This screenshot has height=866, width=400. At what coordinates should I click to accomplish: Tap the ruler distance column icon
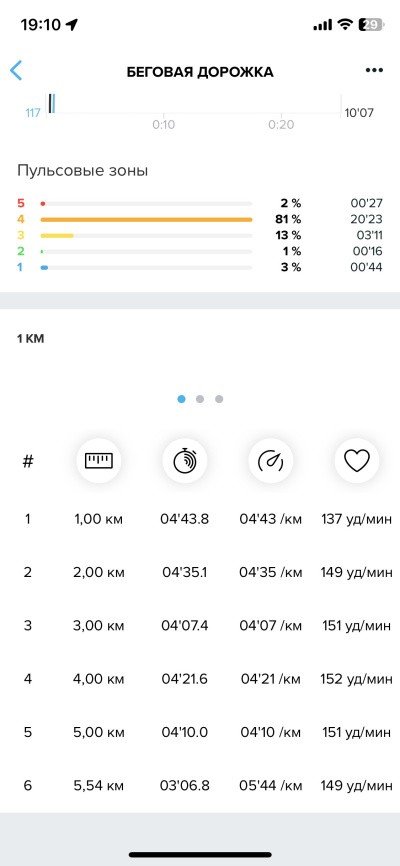pyautogui.click(x=98, y=461)
